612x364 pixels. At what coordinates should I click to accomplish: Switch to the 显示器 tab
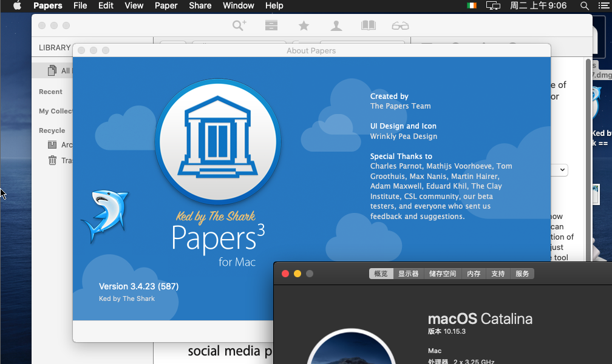pyautogui.click(x=408, y=274)
